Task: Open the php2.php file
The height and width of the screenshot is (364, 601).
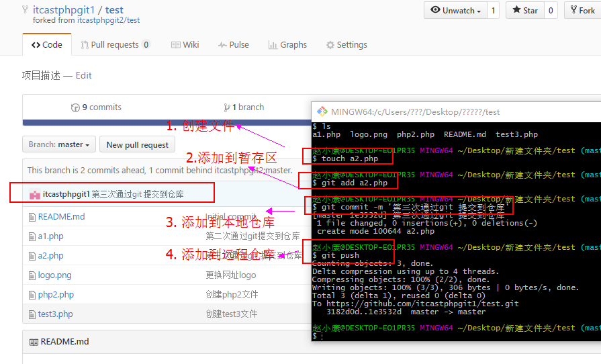Action: point(56,295)
